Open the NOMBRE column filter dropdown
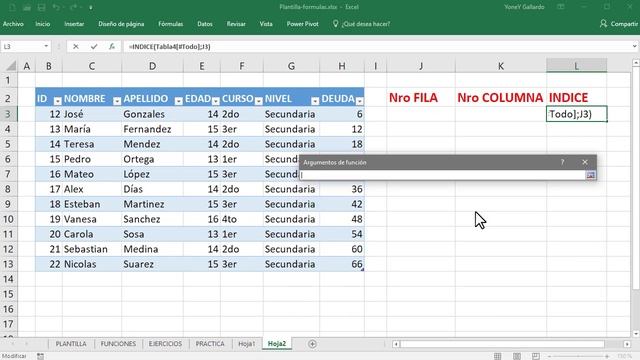Viewport: 640px width, 360px height. [x=117, y=101]
